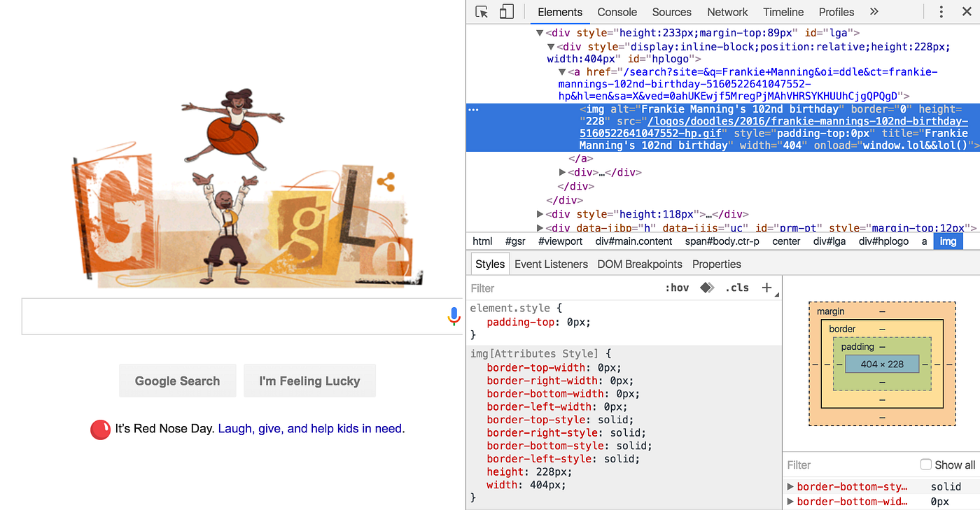Screen dimensions: 980x510
Task: Select #gsr in the breadcrumb bar
Action: point(515,241)
